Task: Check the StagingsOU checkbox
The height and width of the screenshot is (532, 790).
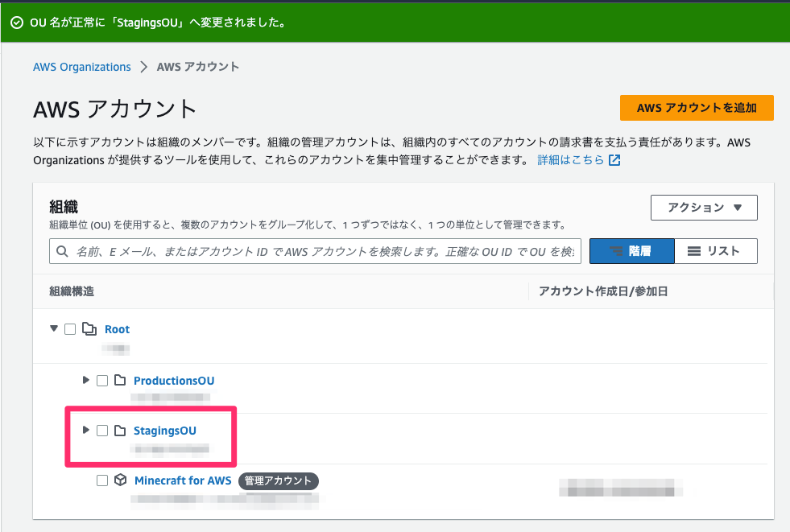Action: (x=102, y=431)
